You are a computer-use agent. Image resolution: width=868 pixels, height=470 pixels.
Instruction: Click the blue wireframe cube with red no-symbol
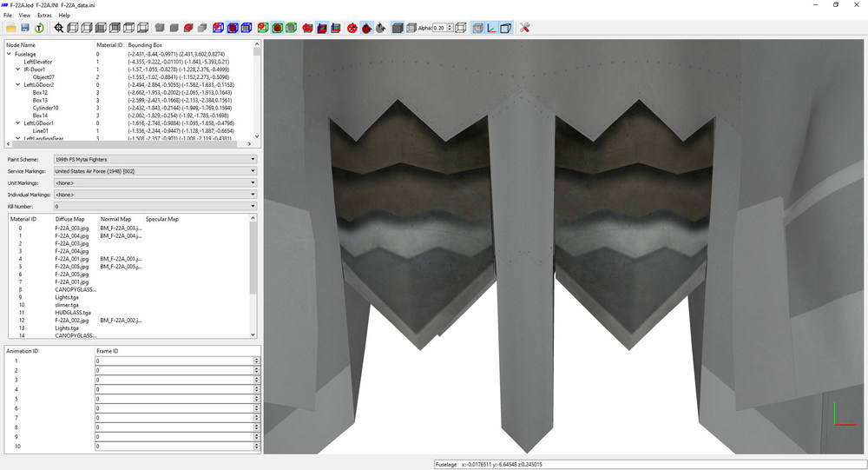(218, 28)
